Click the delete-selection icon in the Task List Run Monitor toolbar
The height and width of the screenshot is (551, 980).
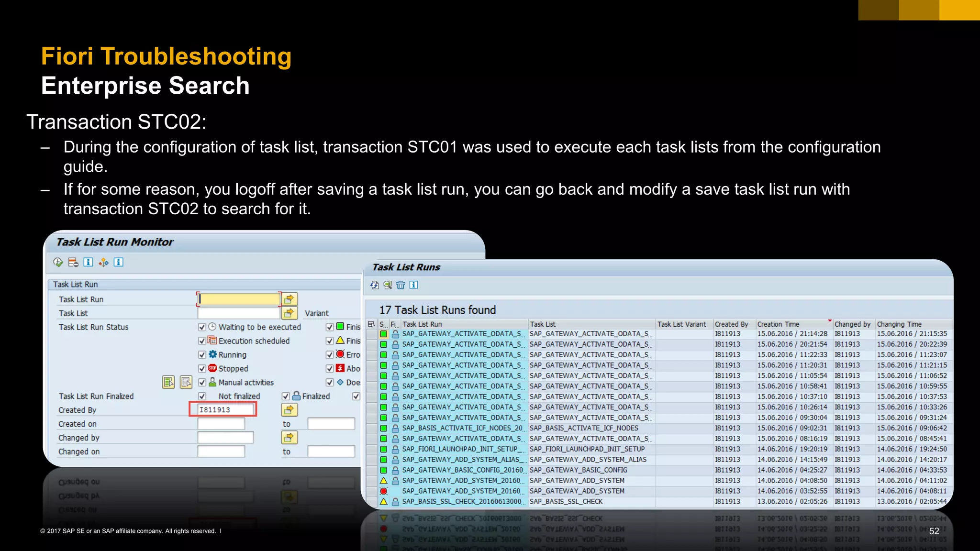coord(73,262)
